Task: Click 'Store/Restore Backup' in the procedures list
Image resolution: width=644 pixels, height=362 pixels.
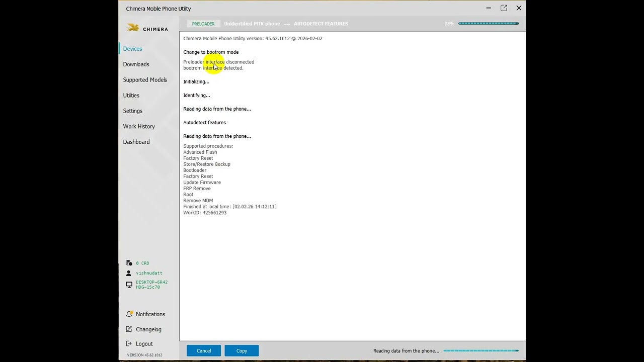Action: click(x=207, y=164)
